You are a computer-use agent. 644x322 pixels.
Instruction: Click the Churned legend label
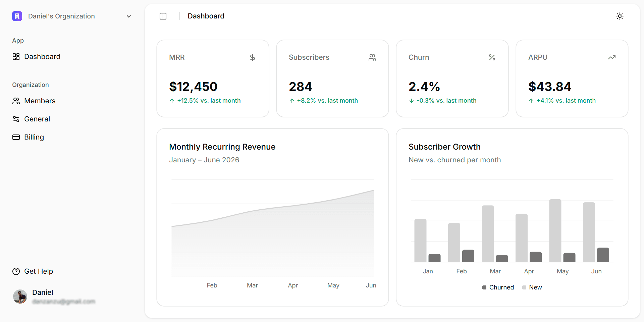click(501, 287)
